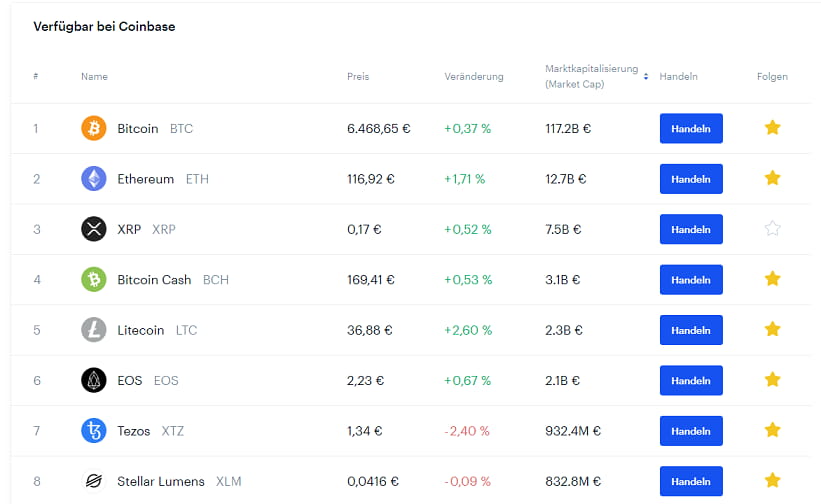Click the Bitcoin orange coin icon
The width and height of the screenshot is (821, 504).
coord(94,128)
